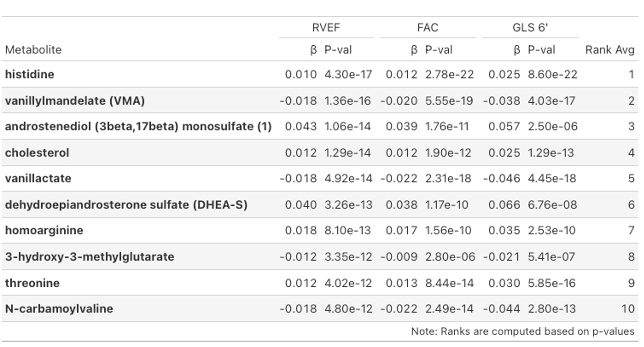Viewport: 644px width, 347px height.
Task: Click the RVEF column group header
Action: [326, 28]
